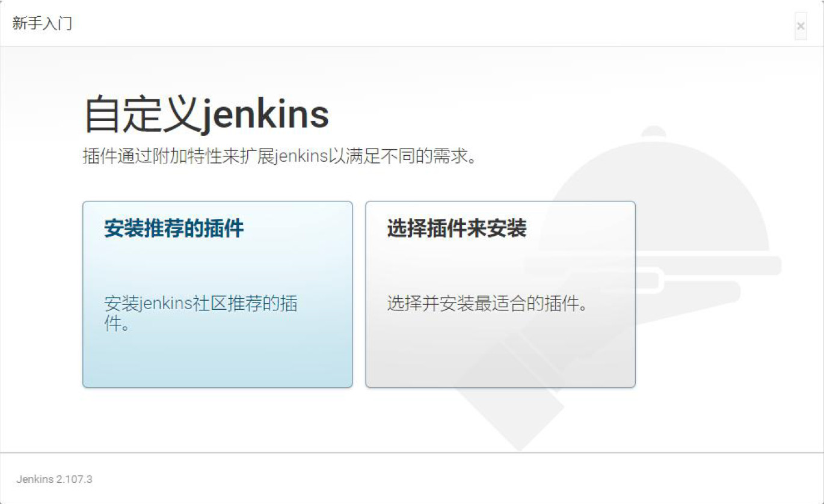This screenshot has width=824, height=504.
Task: Click the subtitle about 插件通过附加特性
Action: point(280,157)
